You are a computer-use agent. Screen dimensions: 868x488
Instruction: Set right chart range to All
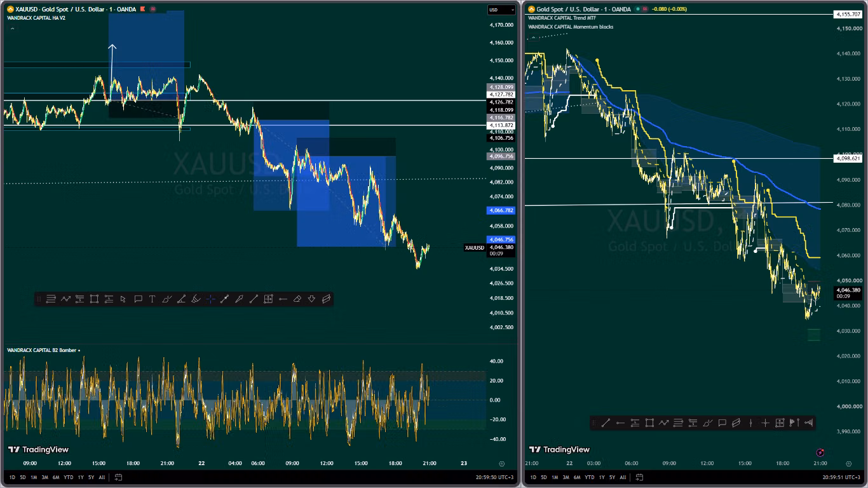(623, 477)
